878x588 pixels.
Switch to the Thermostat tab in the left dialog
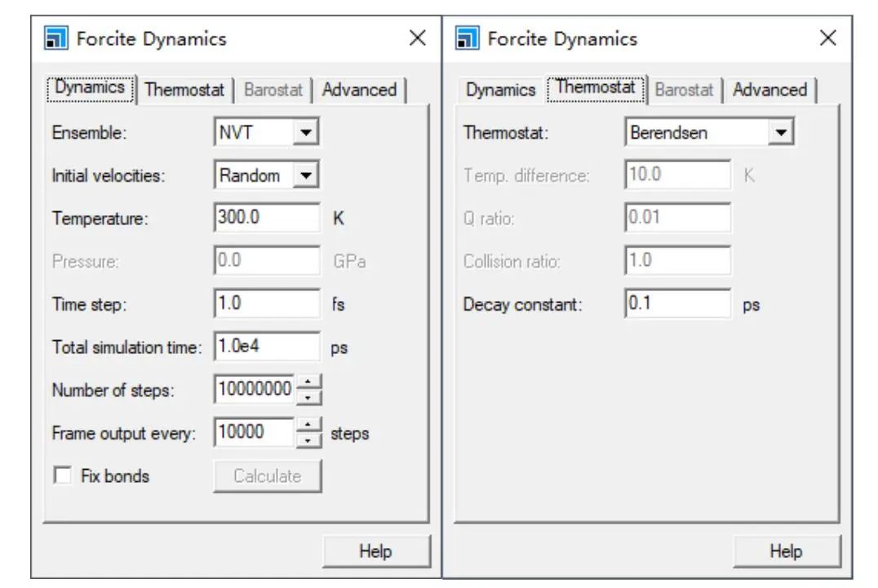click(184, 90)
